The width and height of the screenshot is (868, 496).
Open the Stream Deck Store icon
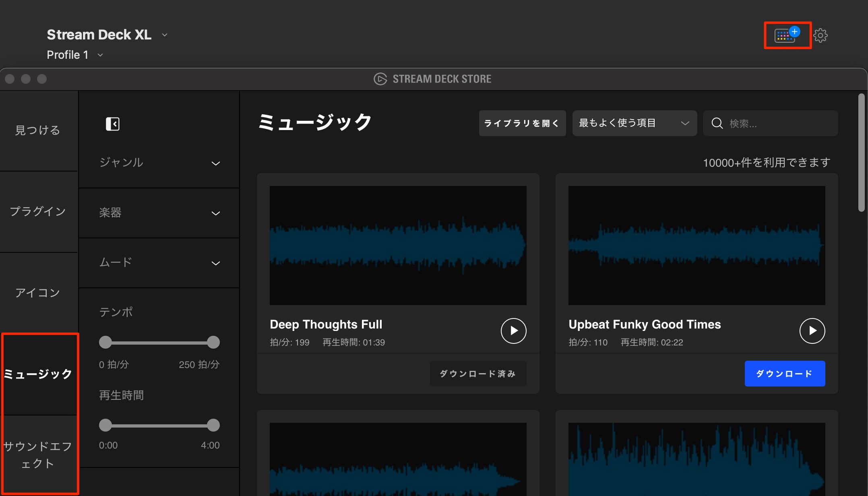pos(787,35)
